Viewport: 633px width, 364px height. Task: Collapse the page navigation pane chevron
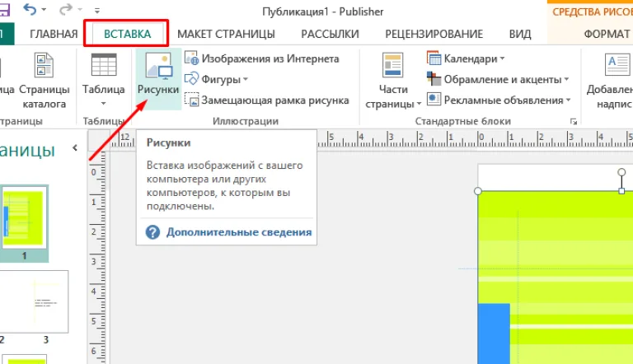75,147
